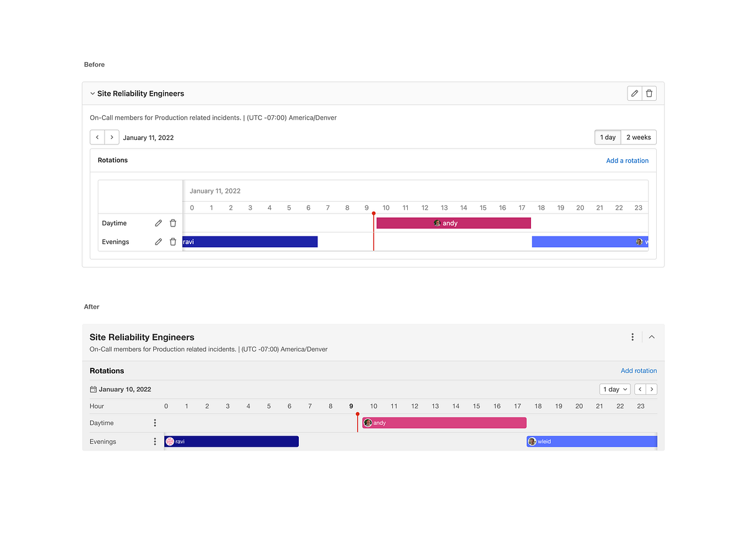Click the calendar icon before January 10, 2022
Screen dimensions: 747x560
point(92,389)
